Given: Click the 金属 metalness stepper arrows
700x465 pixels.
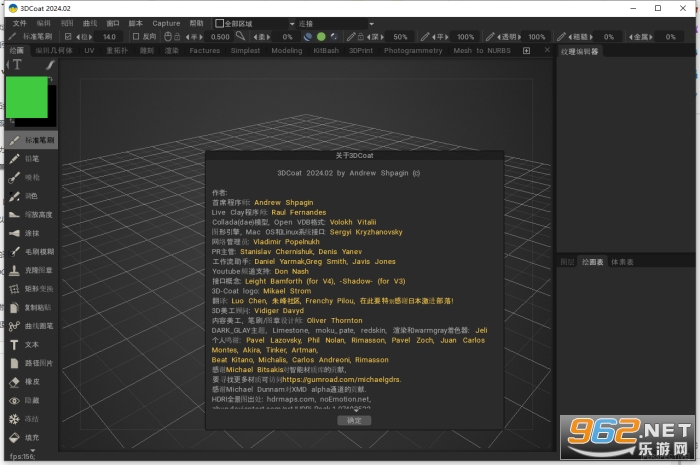Looking at the screenshot, I should click(641, 37).
